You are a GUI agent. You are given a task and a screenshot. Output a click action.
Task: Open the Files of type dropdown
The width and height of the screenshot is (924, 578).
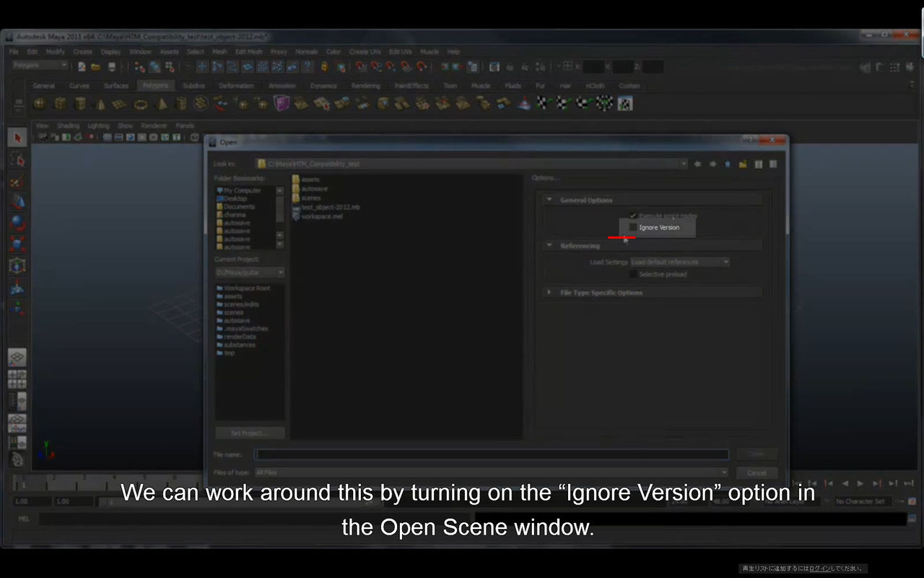tap(492, 473)
